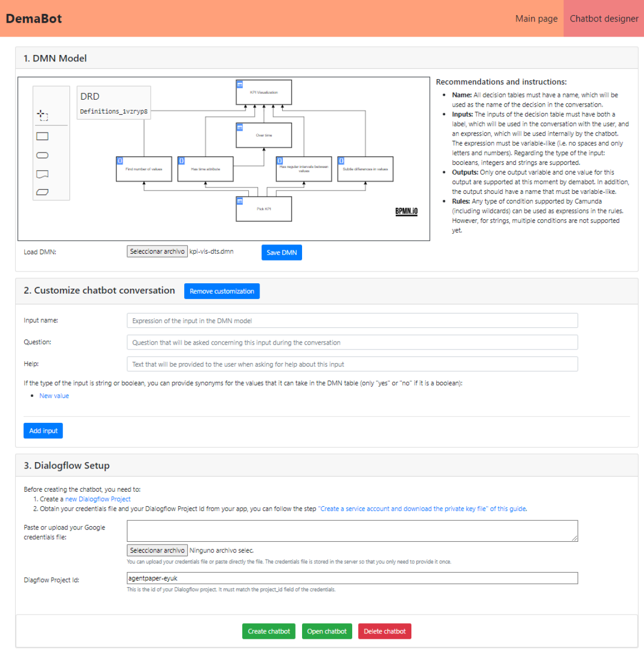Click the literal expression icon on Subtle differences in values
The image size is (644, 656).
pos(340,160)
